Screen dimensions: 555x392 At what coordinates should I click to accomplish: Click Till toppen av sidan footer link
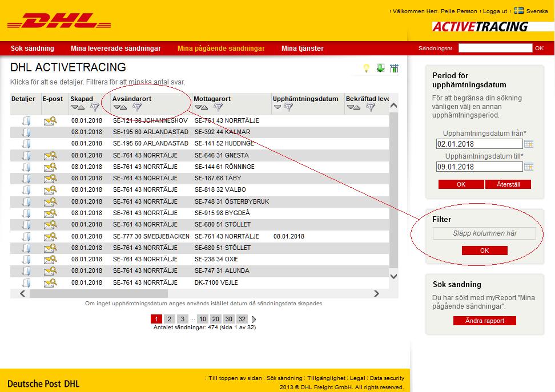pos(235,378)
